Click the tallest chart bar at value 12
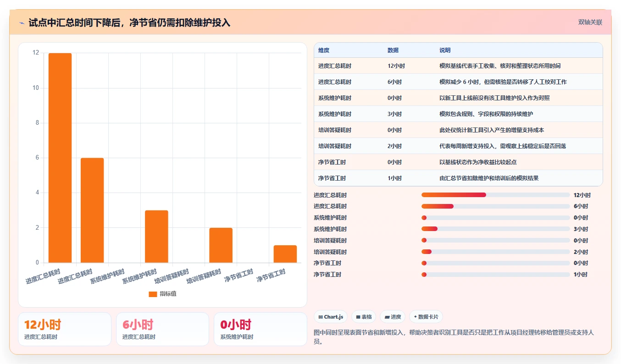The height and width of the screenshot is (364, 621). [60, 158]
